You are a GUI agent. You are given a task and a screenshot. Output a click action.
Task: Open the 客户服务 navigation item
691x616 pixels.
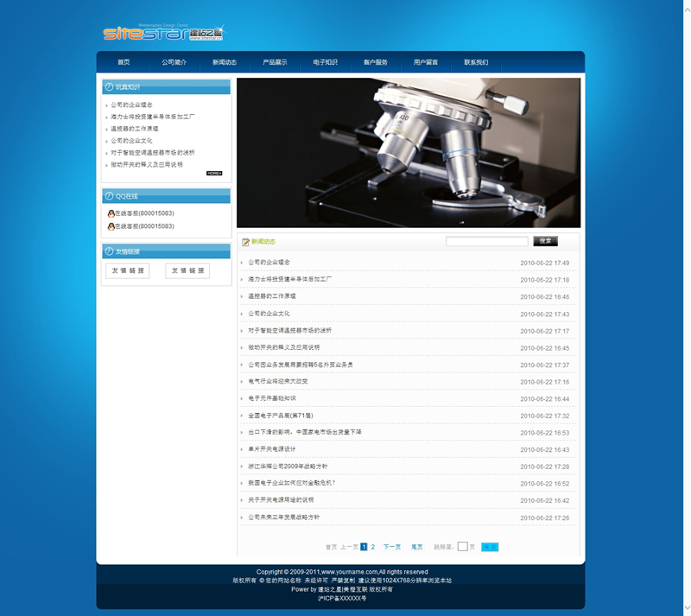click(376, 62)
